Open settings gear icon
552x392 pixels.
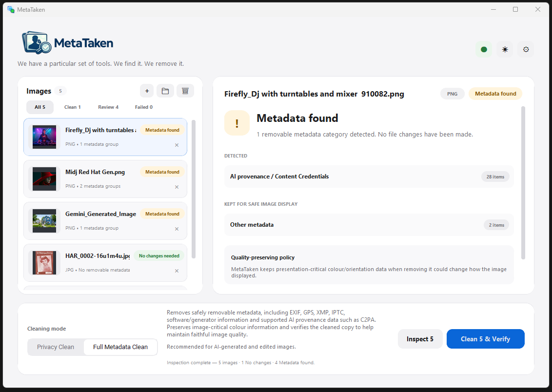526,50
